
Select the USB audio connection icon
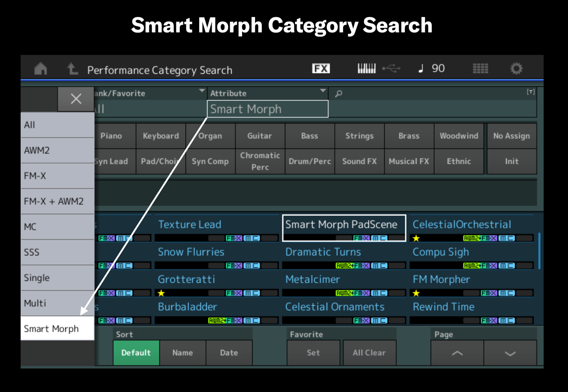click(392, 68)
